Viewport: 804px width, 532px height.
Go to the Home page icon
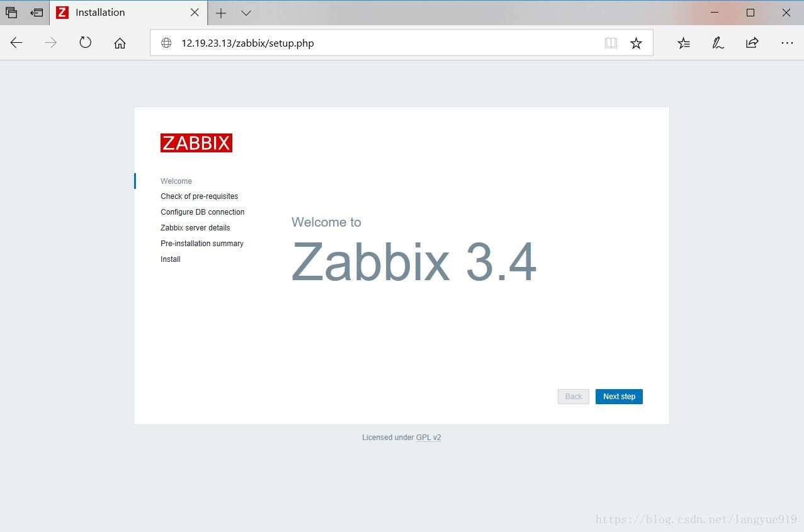pos(120,43)
